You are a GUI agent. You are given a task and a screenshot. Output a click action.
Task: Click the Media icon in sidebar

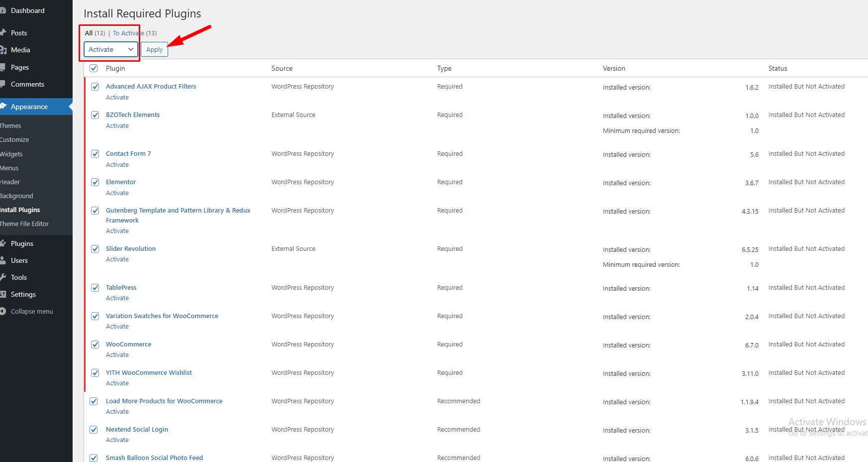pyautogui.click(x=3, y=50)
